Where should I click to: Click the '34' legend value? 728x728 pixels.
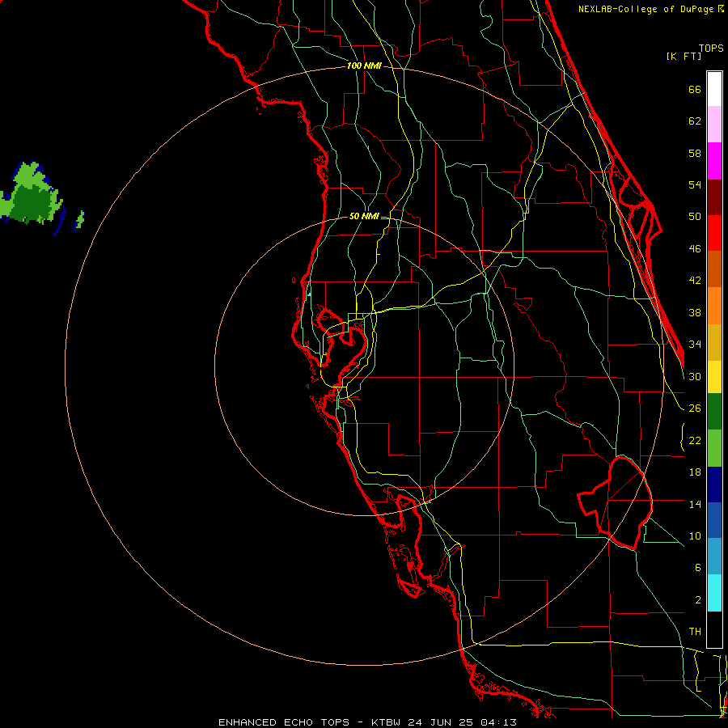[695, 345]
